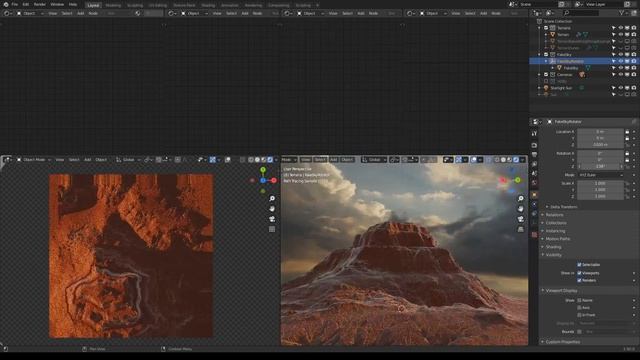
Task: Lock Rotation X with padlock icon
Action: coord(627,153)
